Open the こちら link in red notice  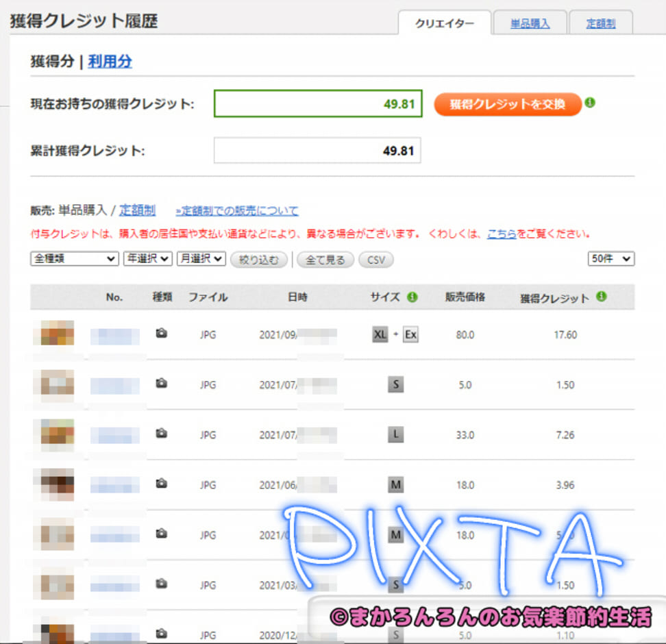(501, 234)
